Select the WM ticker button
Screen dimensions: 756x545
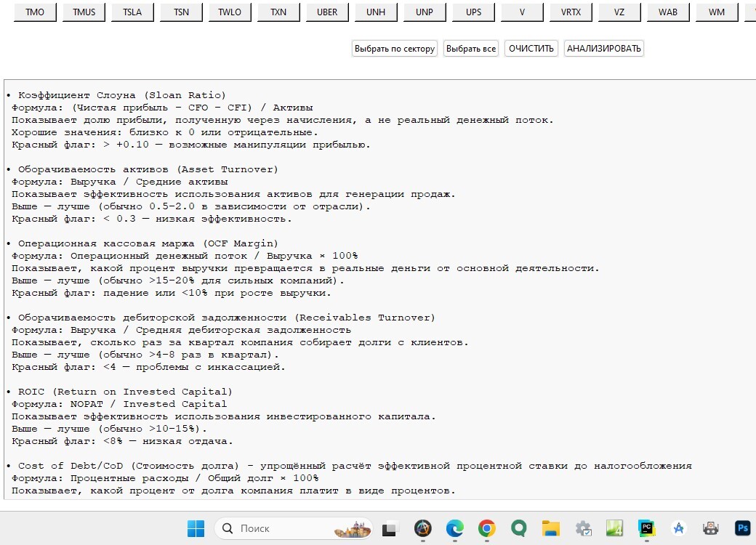(717, 12)
